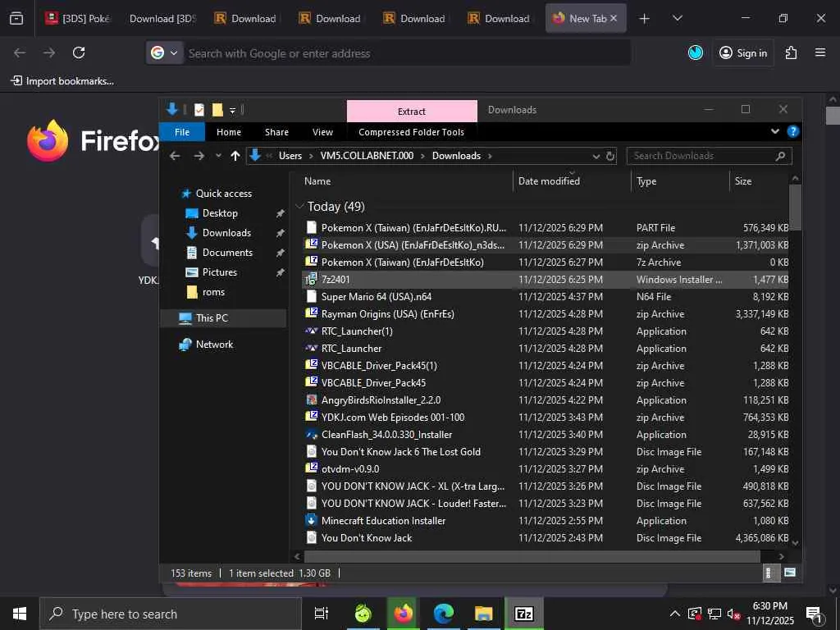Viewport: 840px width, 630px height.
Task: Open the green fruit app on taskbar
Action: click(363, 614)
